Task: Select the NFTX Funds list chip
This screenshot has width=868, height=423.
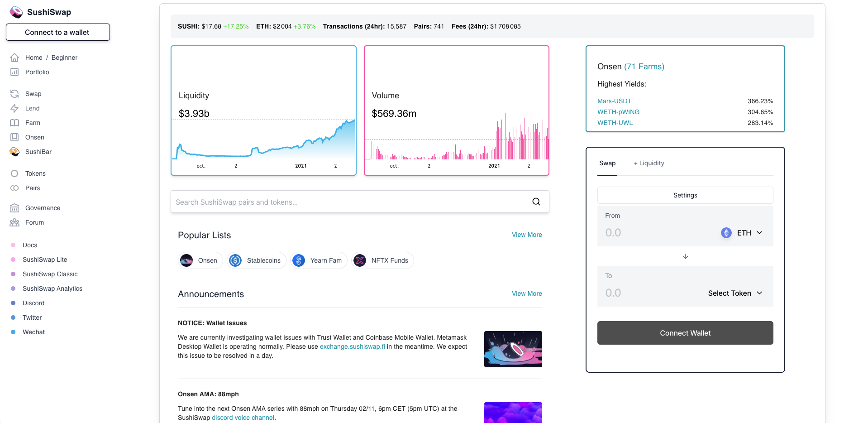Action: [x=382, y=260]
